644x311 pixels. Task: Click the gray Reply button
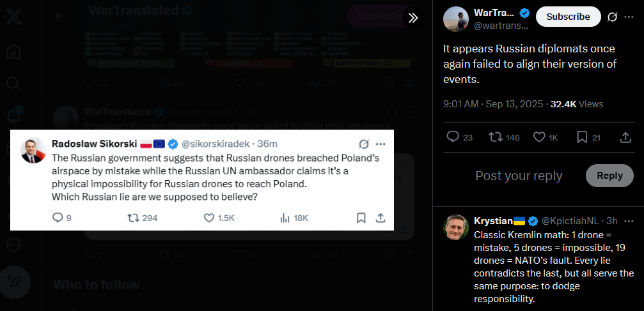coord(609,176)
